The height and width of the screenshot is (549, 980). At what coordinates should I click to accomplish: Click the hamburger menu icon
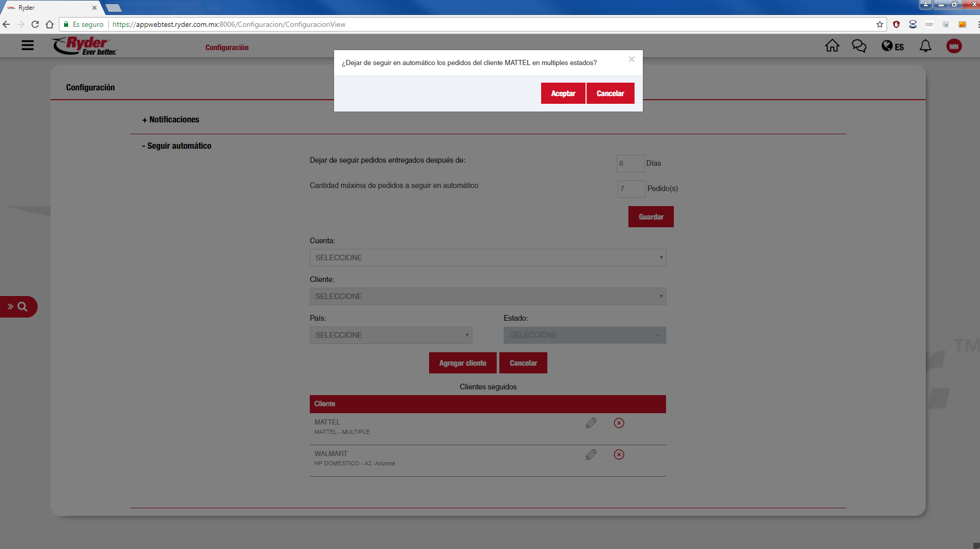click(28, 45)
